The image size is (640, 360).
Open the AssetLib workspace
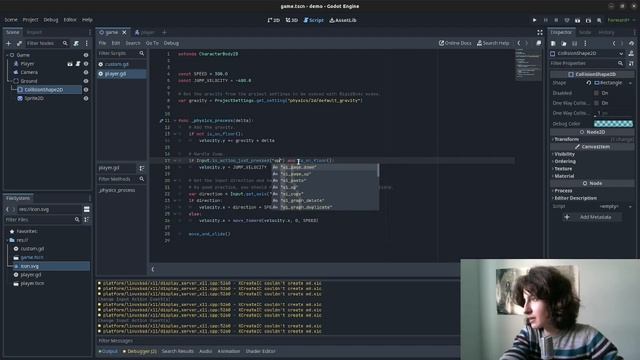click(343, 20)
